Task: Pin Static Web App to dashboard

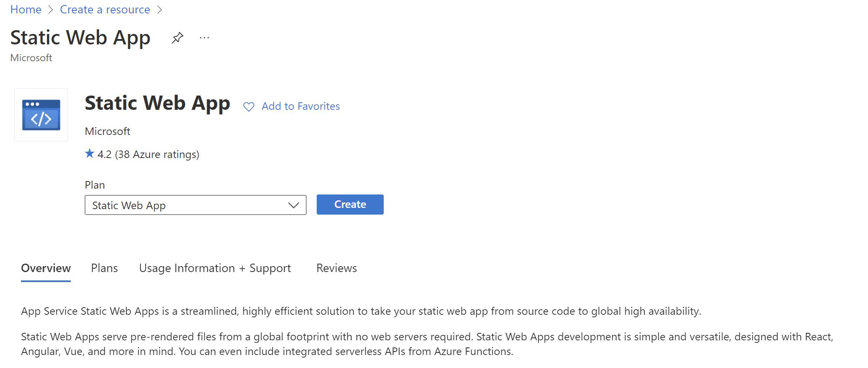Action: [177, 38]
